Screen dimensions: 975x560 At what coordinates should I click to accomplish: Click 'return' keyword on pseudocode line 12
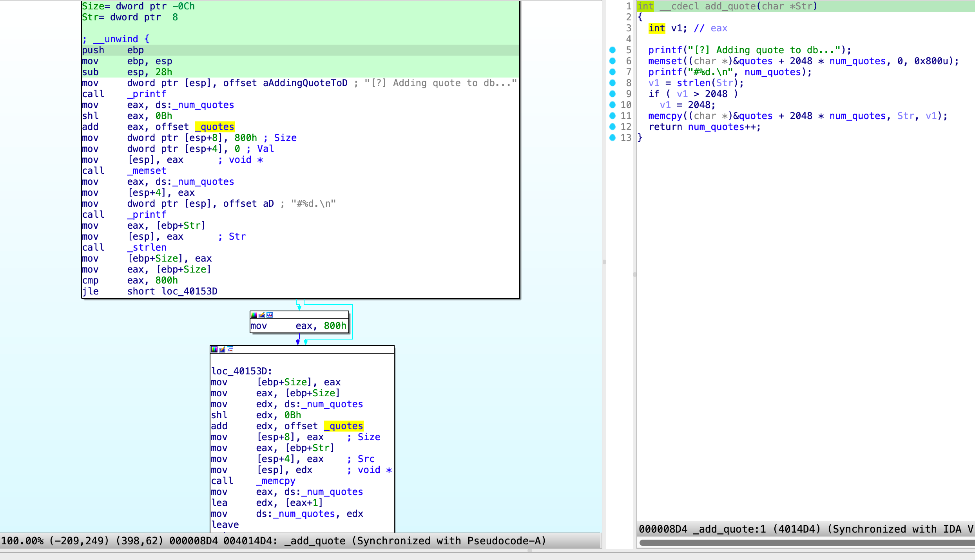coord(665,127)
